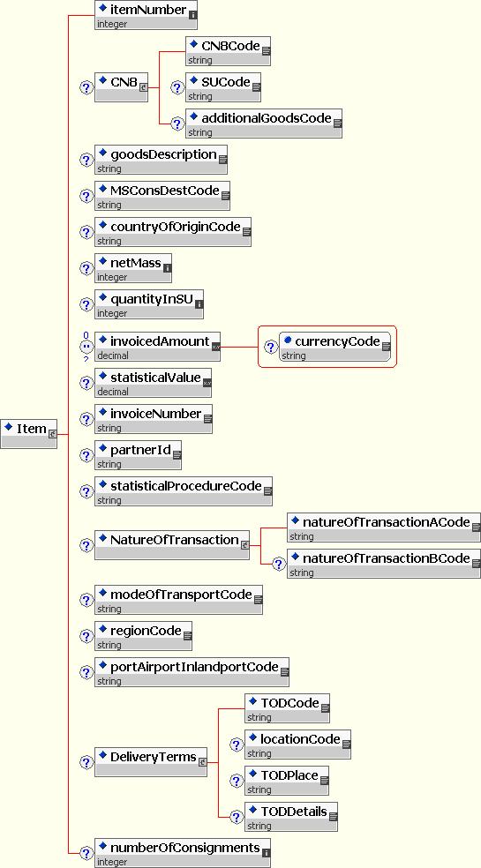
Task: Select the portAirportInlandportCode element
Action: coord(192,672)
